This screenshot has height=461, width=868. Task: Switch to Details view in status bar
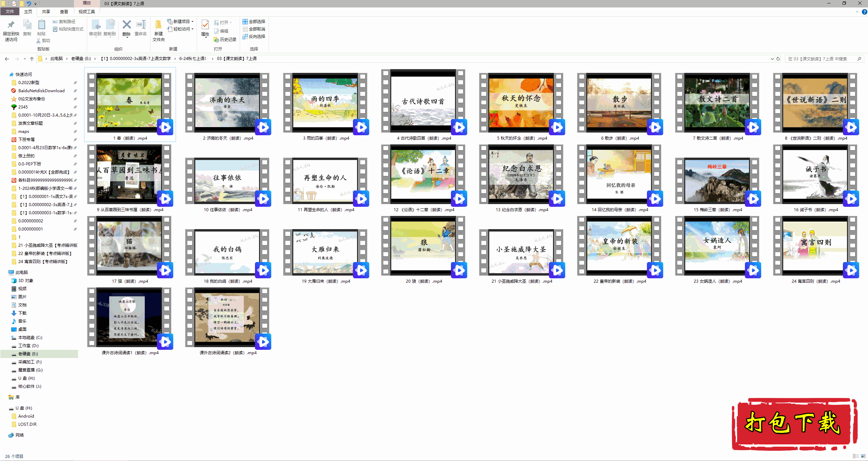856,456
